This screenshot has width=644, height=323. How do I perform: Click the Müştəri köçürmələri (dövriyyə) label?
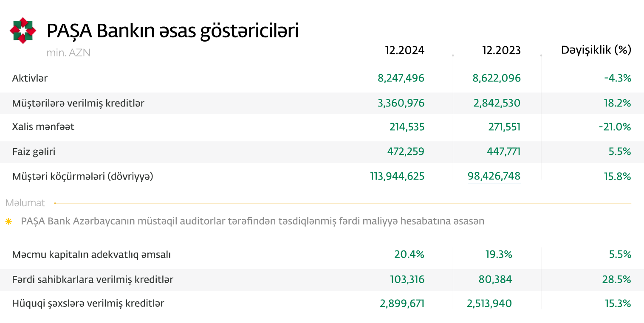(x=82, y=176)
